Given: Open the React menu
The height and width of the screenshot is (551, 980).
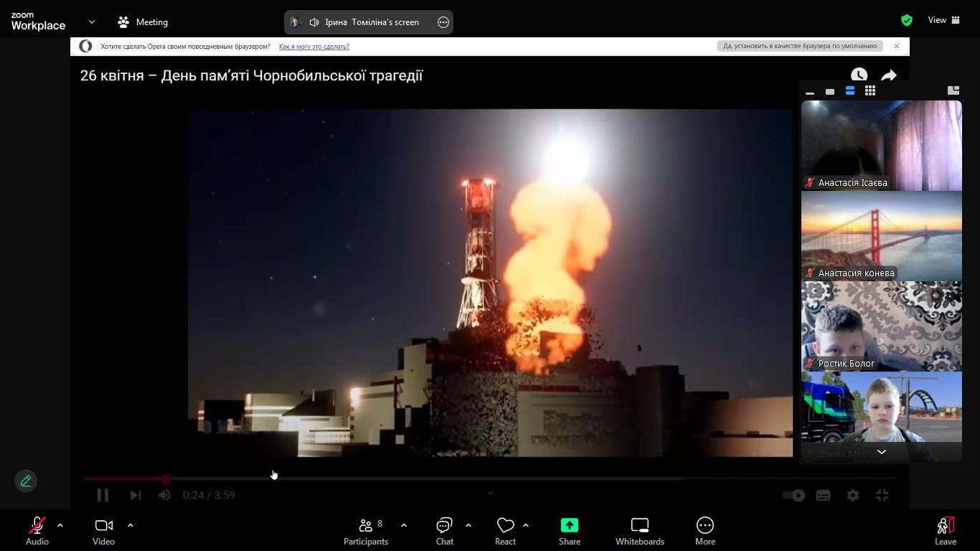Looking at the screenshot, I should [505, 532].
